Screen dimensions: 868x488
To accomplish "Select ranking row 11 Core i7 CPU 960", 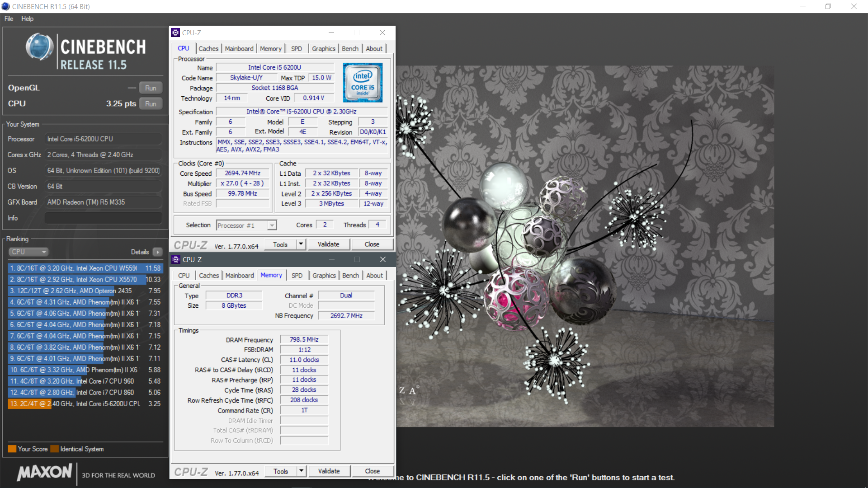I will click(85, 381).
